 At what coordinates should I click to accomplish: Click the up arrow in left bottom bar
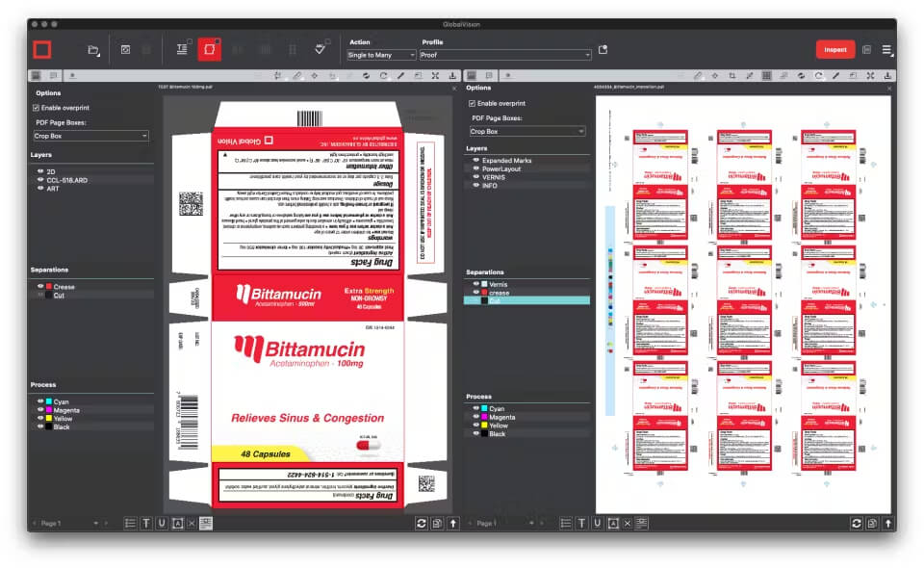[453, 523]
